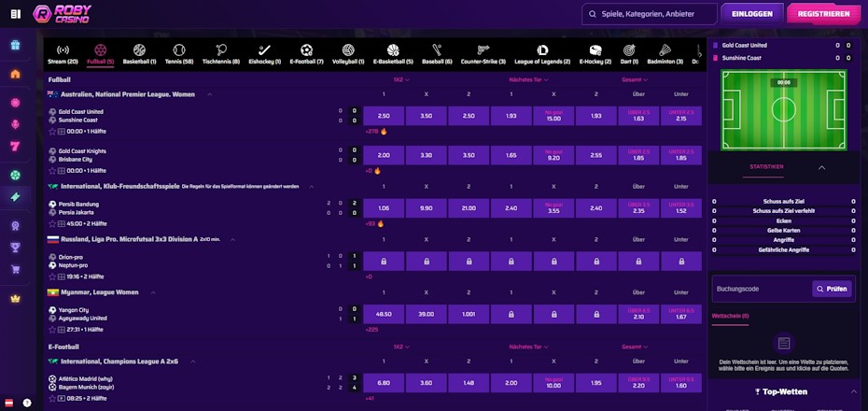Open the pink casino chip icon
Image resolution: width=868 pixels, height=411 pixels.
[x=16, y=103]
